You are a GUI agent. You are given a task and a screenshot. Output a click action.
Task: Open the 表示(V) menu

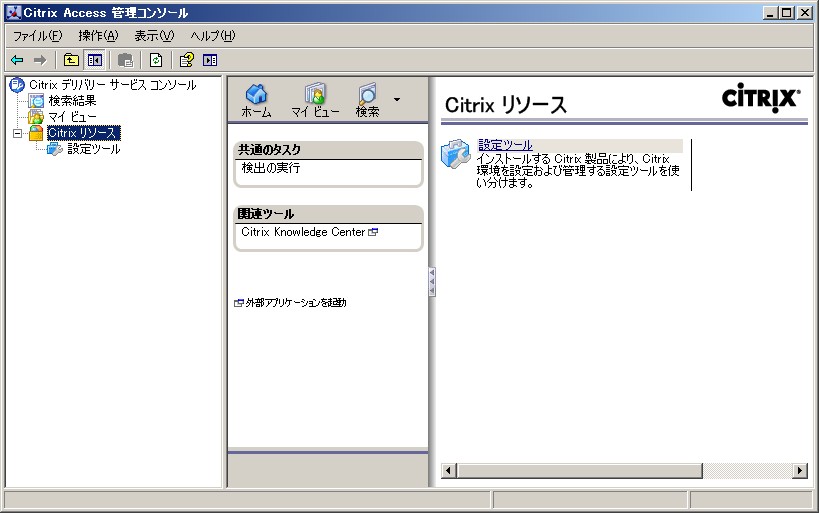click(153, 36)
